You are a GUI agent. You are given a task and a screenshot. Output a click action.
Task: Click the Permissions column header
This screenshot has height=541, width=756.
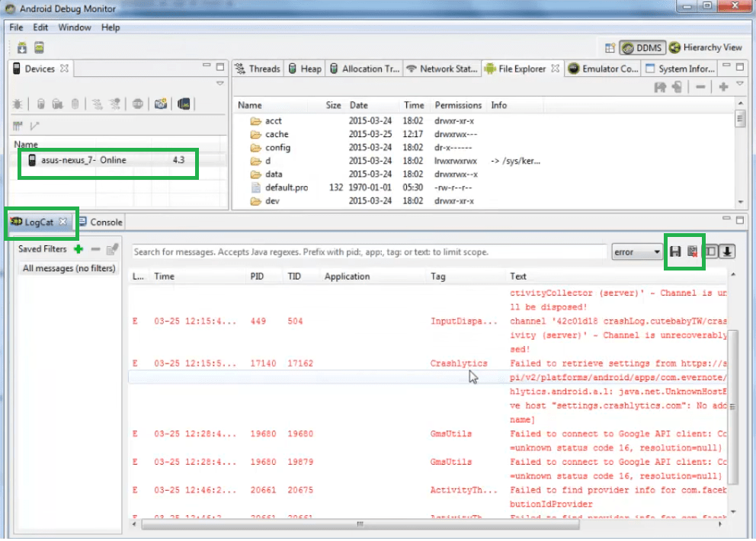(x=458, y=105)
